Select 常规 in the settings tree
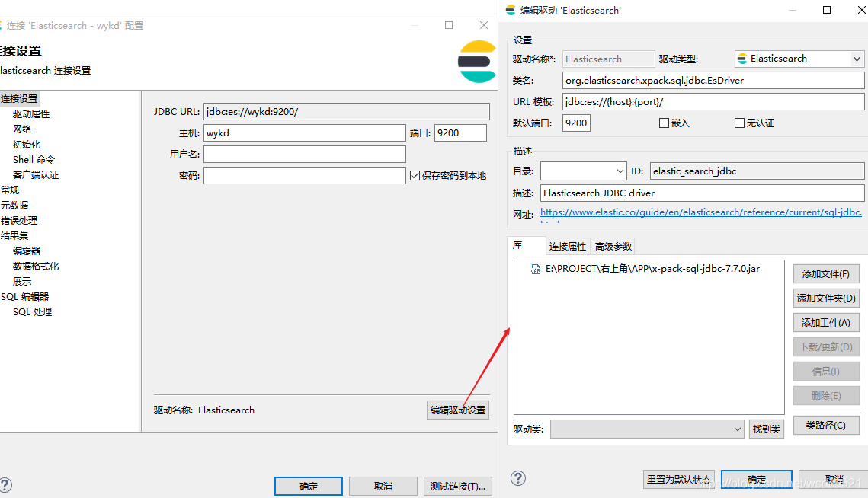 point(10,190)
